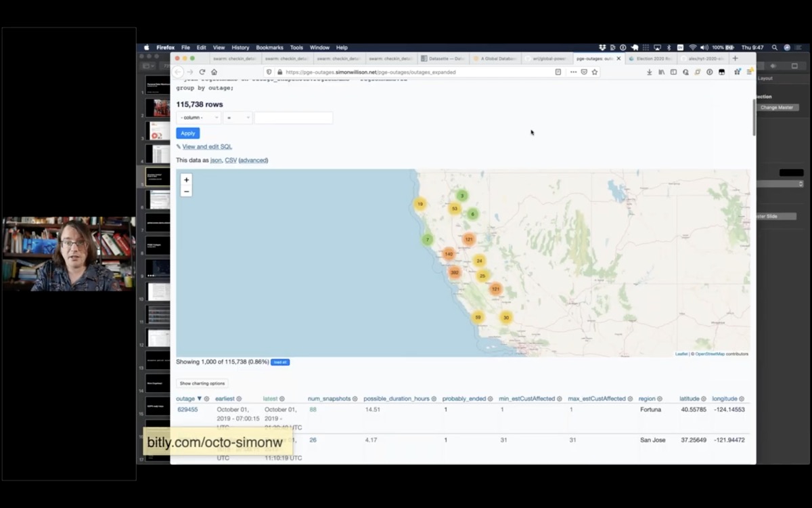Switch to A Global Database tab
Screen dimensions: 812x508
click(494, 58)
